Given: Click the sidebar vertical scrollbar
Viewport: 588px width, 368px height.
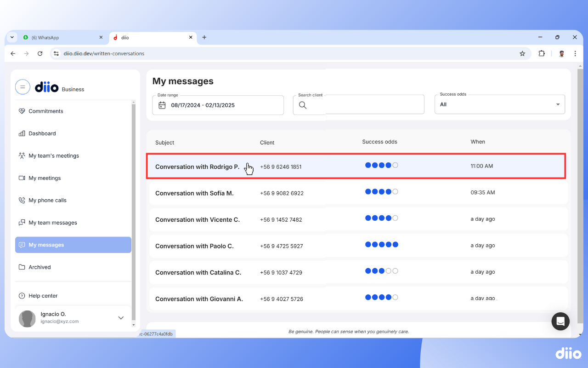Looking at the screenshot, I should pos(134,213).
